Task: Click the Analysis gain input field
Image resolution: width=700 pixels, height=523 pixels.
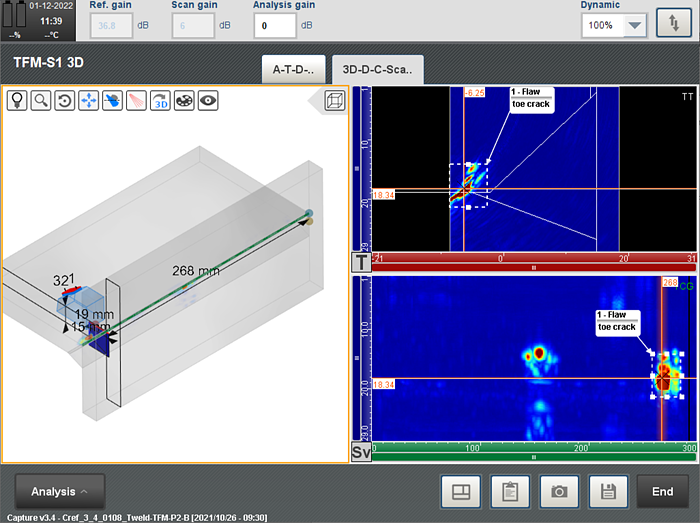Action: coord(273,25)
